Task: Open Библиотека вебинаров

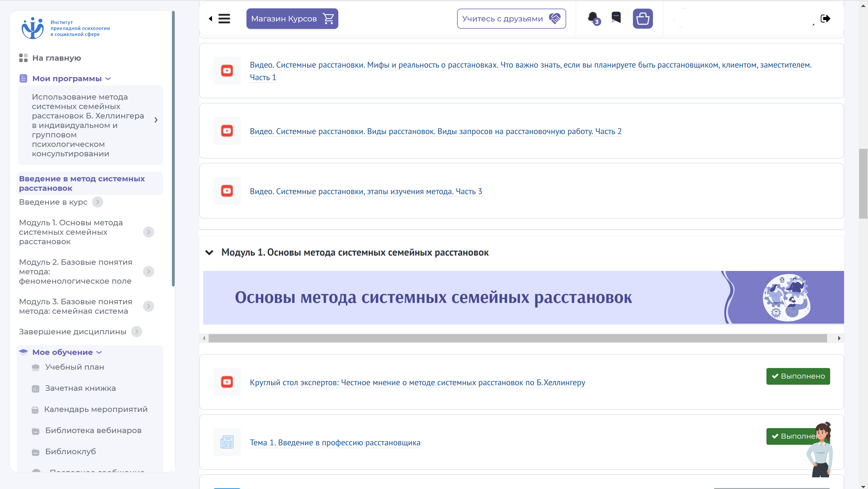Action: tap(93, 430)
